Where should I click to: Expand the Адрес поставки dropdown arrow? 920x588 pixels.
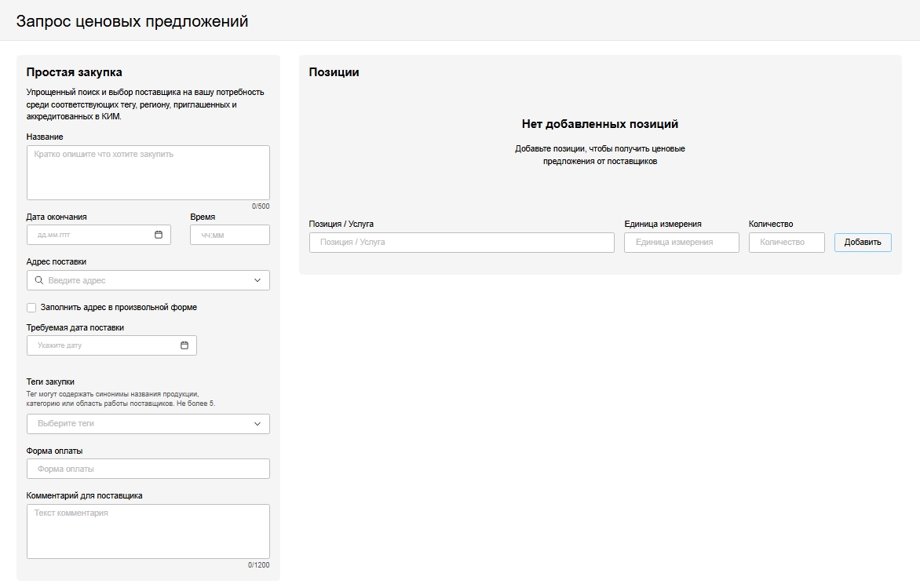(257, 280)
